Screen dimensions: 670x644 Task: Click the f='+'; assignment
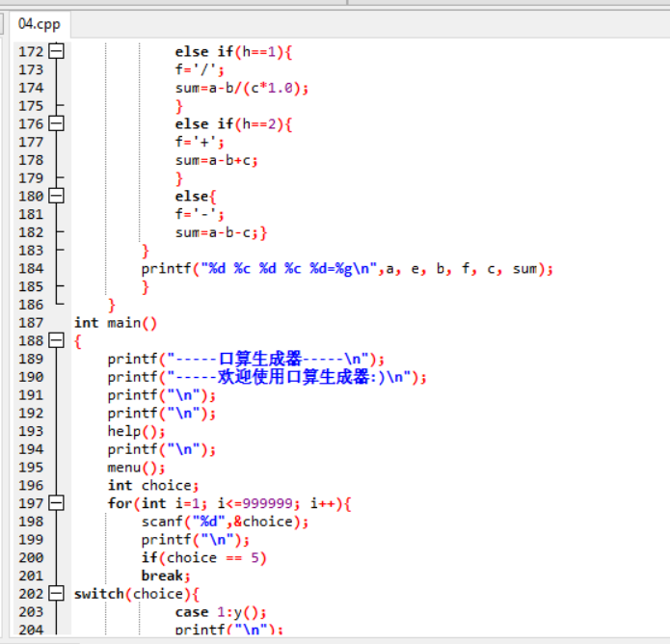(200, 142)
